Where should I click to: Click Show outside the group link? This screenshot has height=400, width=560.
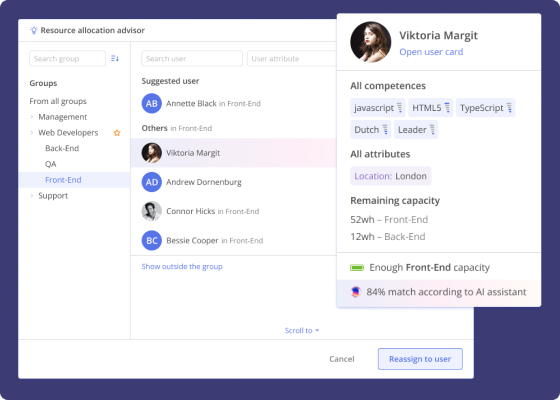[182, 266]
